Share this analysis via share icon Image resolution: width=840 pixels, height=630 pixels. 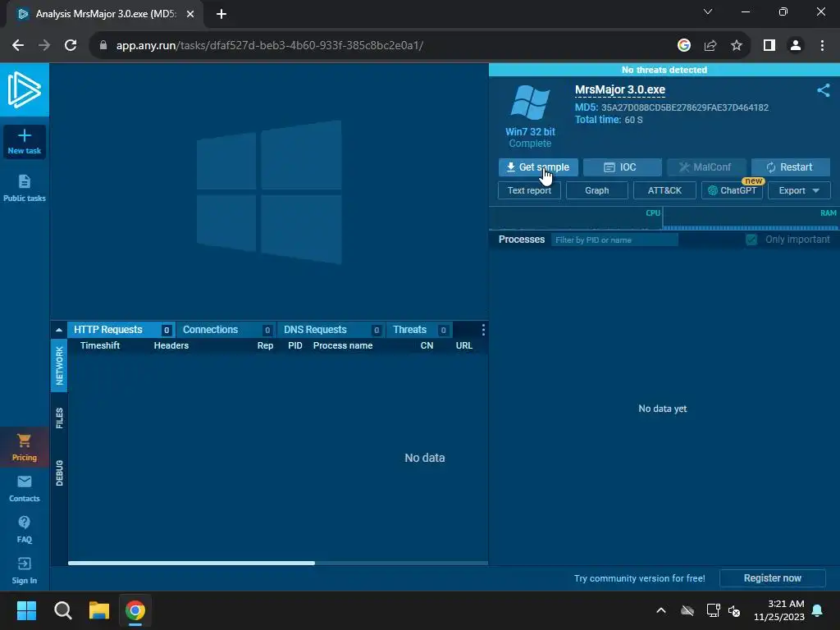[824, 90]
